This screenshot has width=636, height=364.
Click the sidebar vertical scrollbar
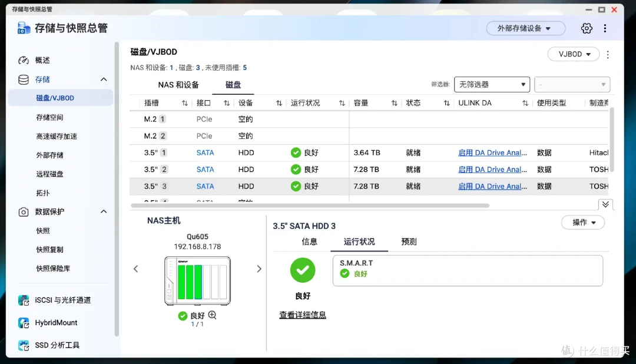[117, 189]
